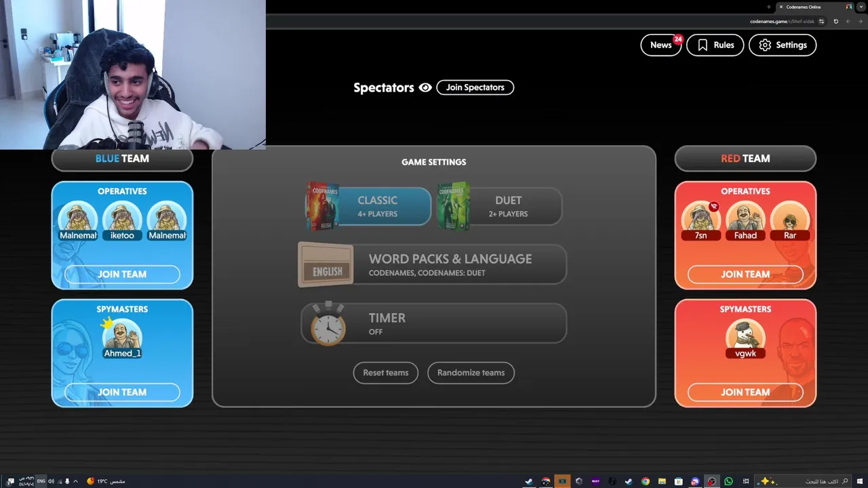Image resolution: width=868 pixels, height=488 pixels.
Task: Select the Duet 2+ players mode
Action: coord(508,206)
